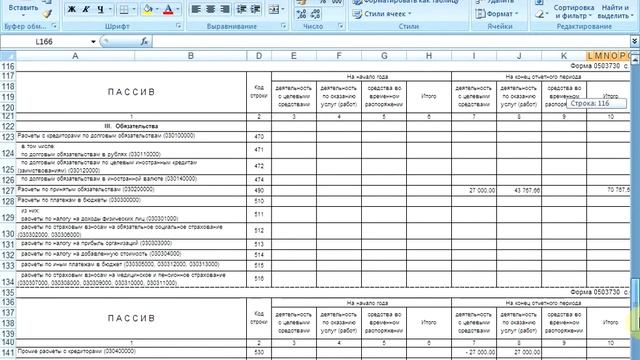Select column B header
The image size is (640, 360).
coord(191,56)
